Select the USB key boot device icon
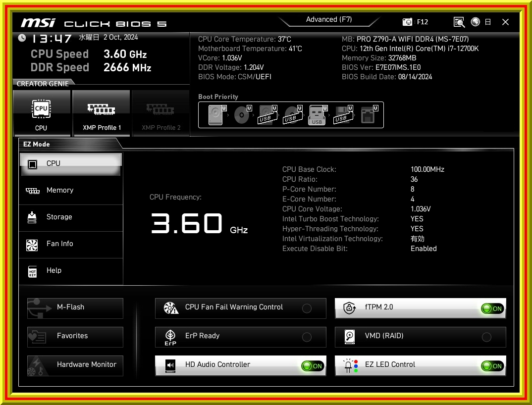 click(x=318, y=115)
